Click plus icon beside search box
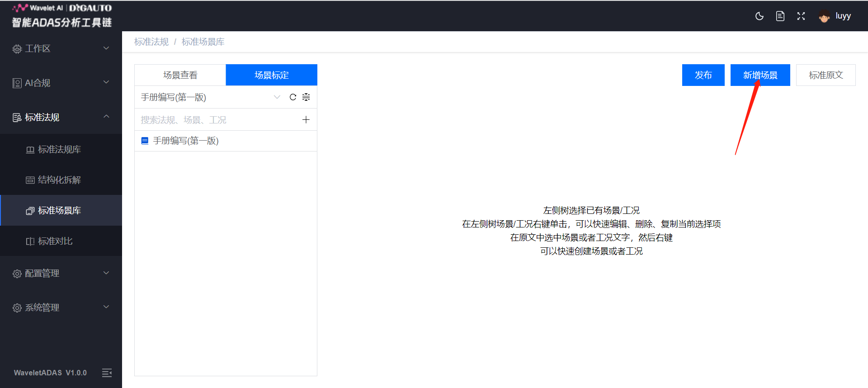 (x=306, y=119)
